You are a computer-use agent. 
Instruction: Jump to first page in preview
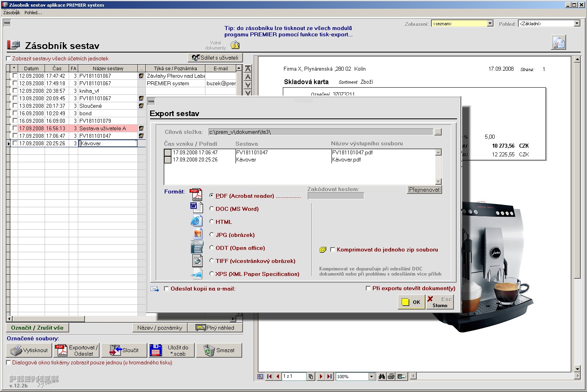pos(269,377)
